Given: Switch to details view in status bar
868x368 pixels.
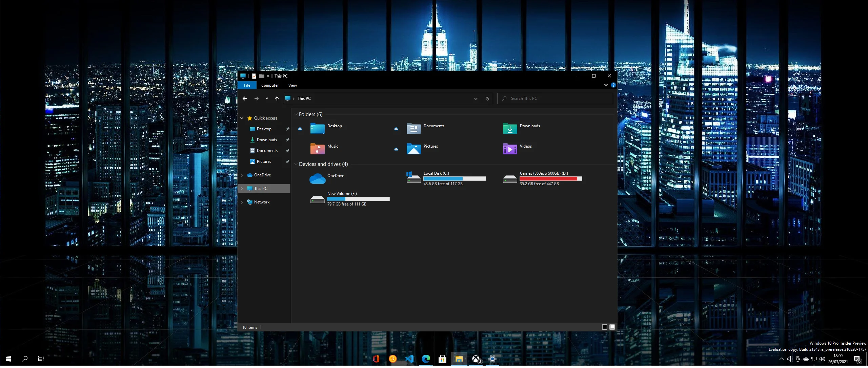Looking at the screenshot, I should coord(604,327).
